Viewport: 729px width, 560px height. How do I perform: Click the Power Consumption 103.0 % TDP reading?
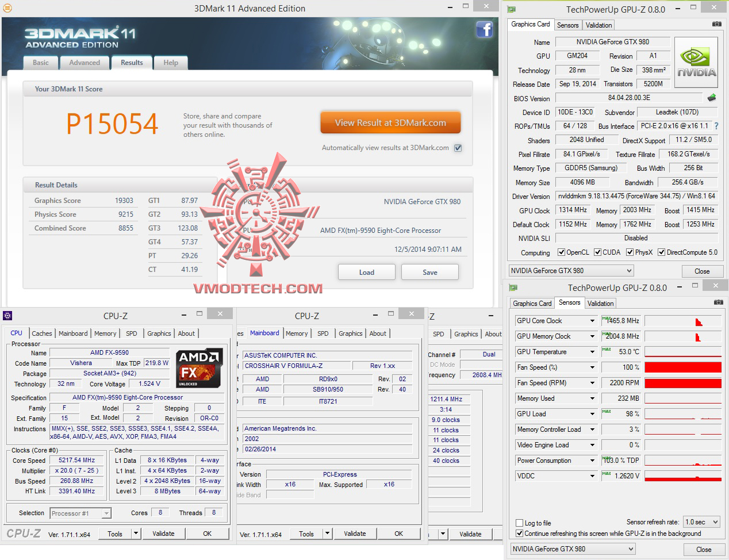point(621,461)
